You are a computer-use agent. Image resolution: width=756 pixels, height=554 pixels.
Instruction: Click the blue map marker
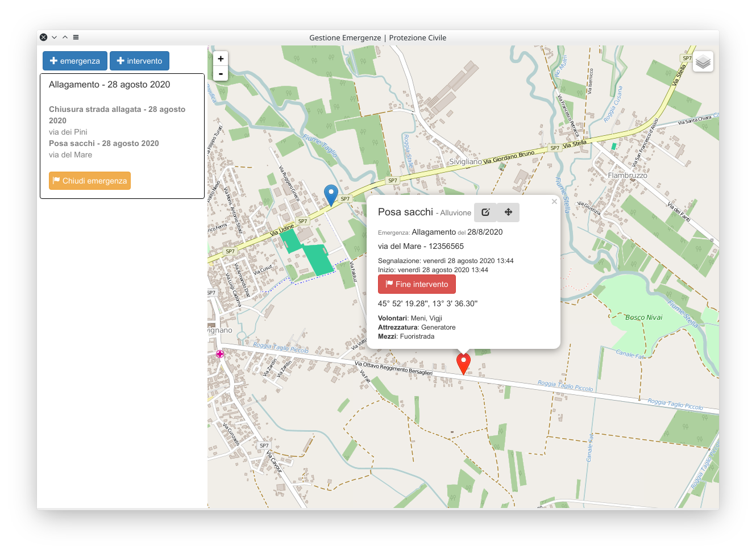coord(331,195)
